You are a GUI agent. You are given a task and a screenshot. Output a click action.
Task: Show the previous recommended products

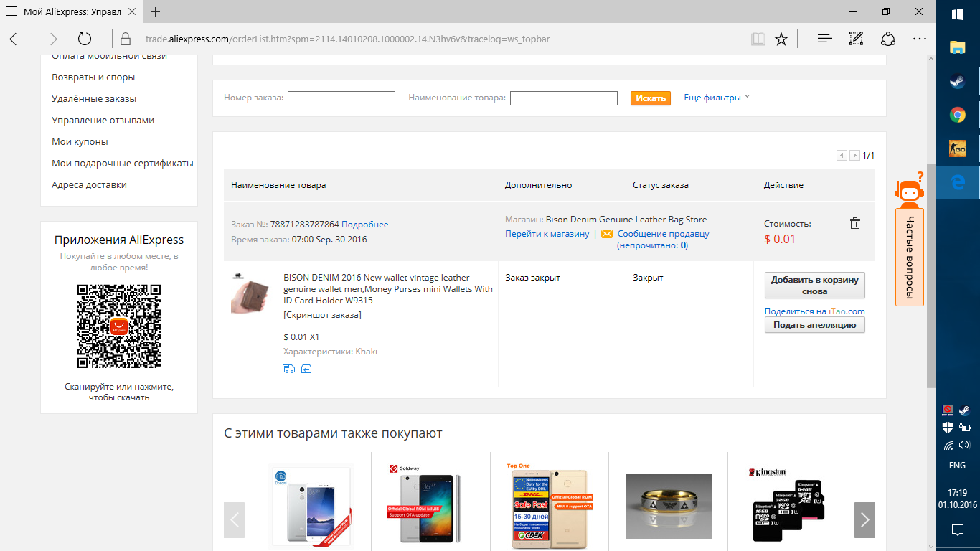(235, 519)
